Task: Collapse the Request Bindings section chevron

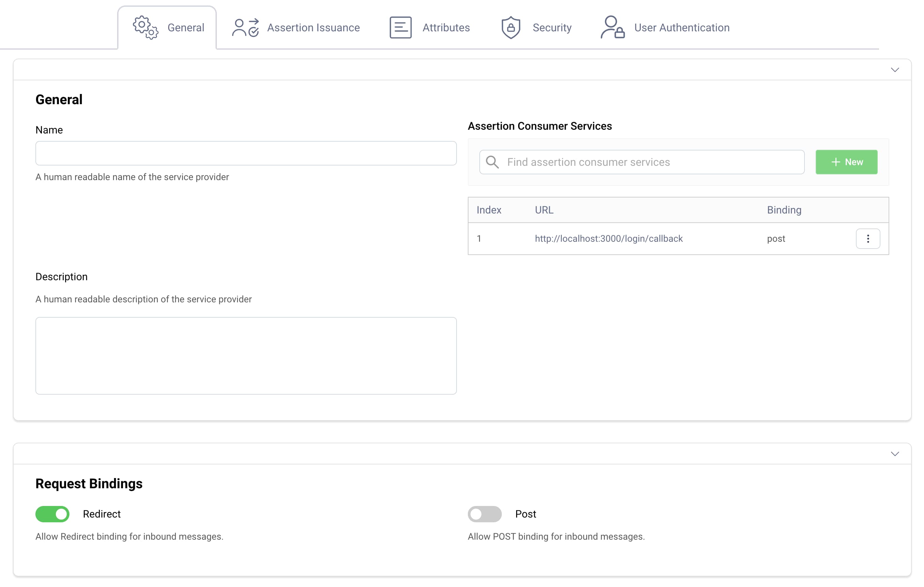Action: coord(895,454)
